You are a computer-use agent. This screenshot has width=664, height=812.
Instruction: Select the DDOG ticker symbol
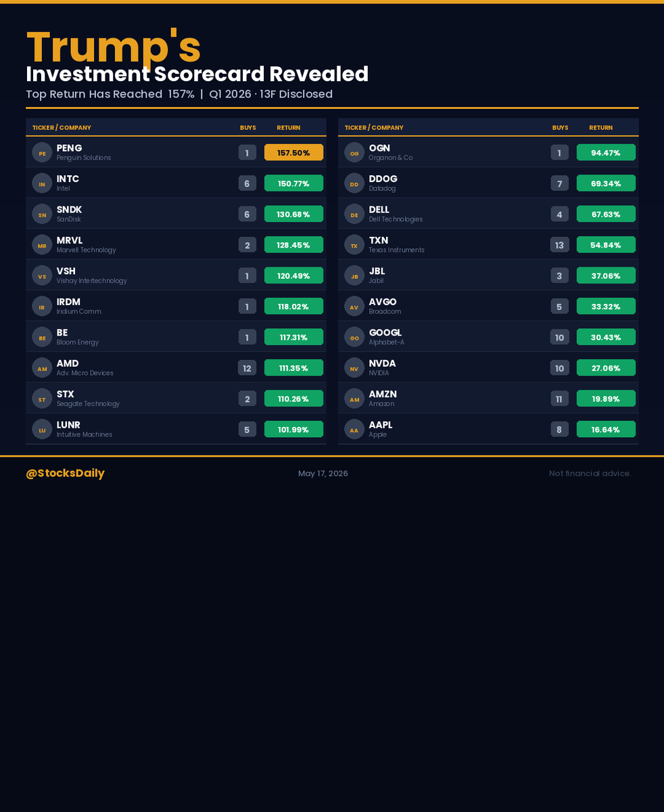(x=383, y=179)
